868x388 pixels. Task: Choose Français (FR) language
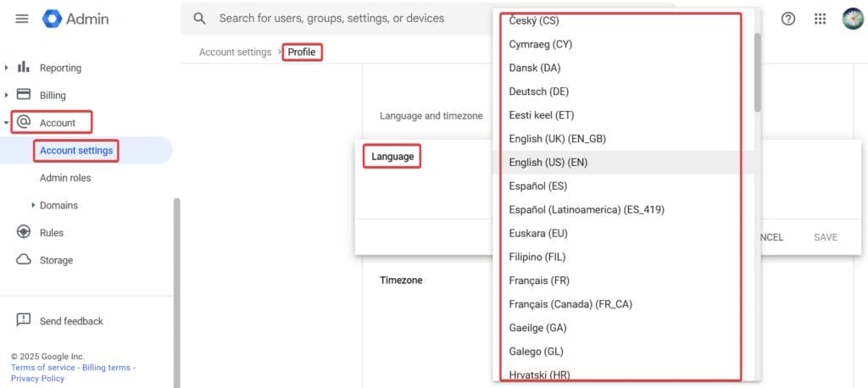pos(623,280)
